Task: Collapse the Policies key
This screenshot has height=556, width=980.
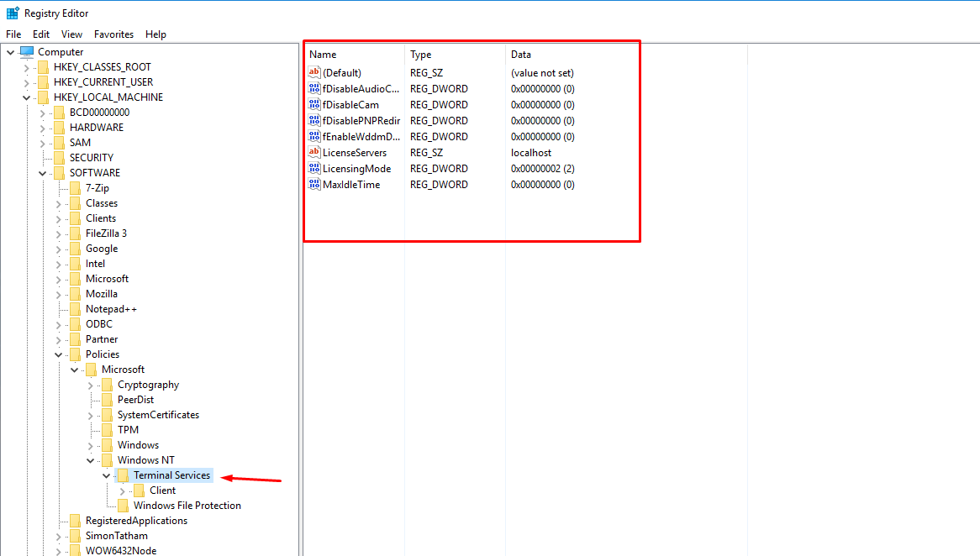Action: click(59, 354)
